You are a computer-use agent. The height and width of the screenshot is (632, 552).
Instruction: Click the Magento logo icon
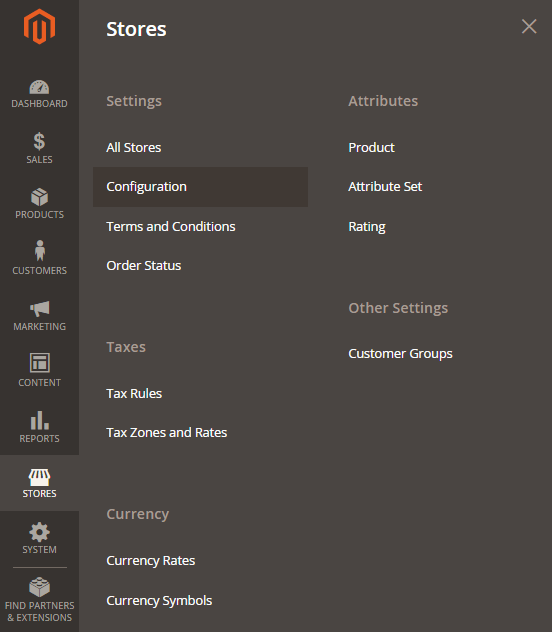(x=39, y=27)
